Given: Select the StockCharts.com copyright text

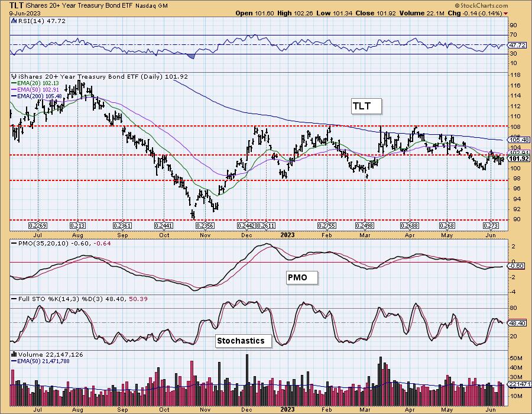Looking at the screenshot, I should coord(481,5).
